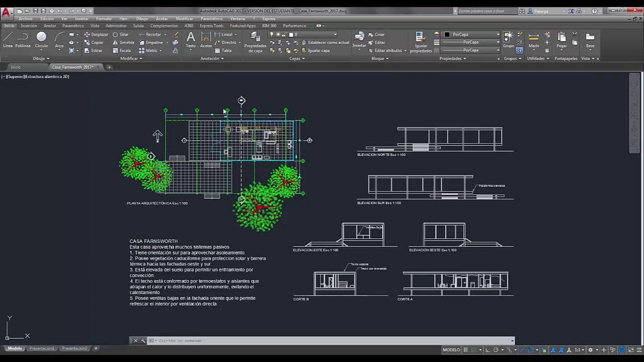The height and width of the screenshot is (362, 644).
Task: Toggle polar tracking in status bar
Action: 496,349
